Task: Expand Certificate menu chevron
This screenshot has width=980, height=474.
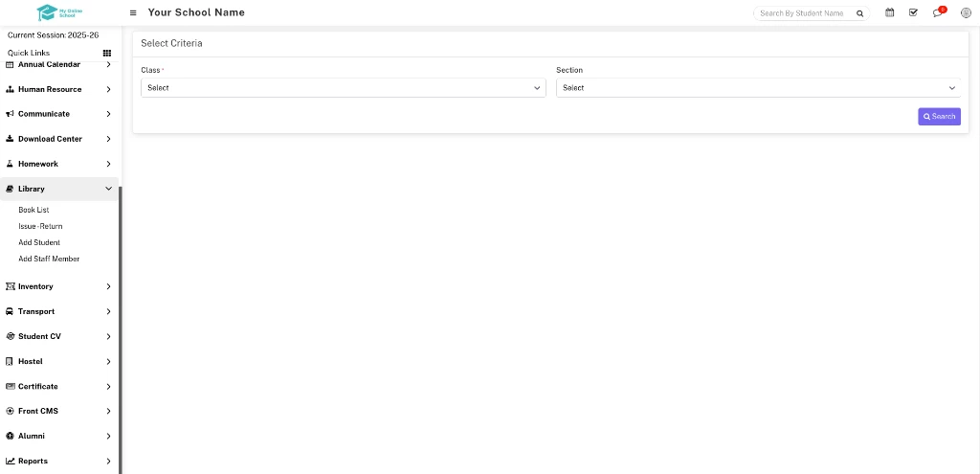Action: pyautogui.click(x=109, y=387)
